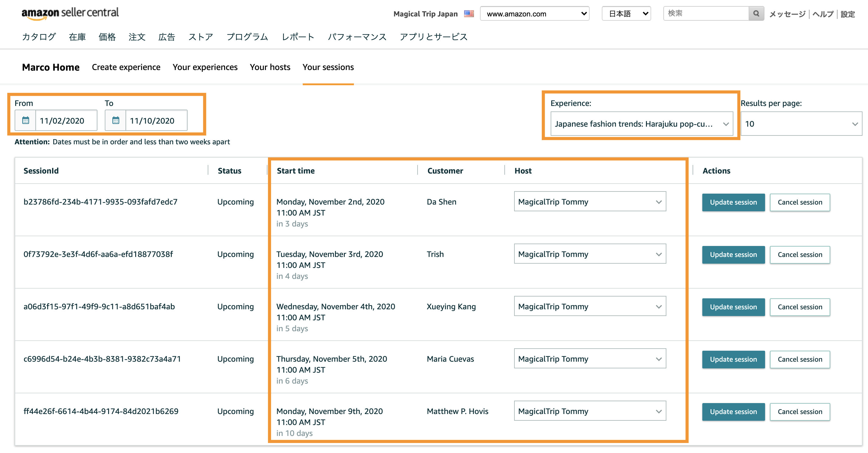This screenshot has height=453, width=868.
Task: Click the From date calendar icon
Action: click(x=25, y=120)
